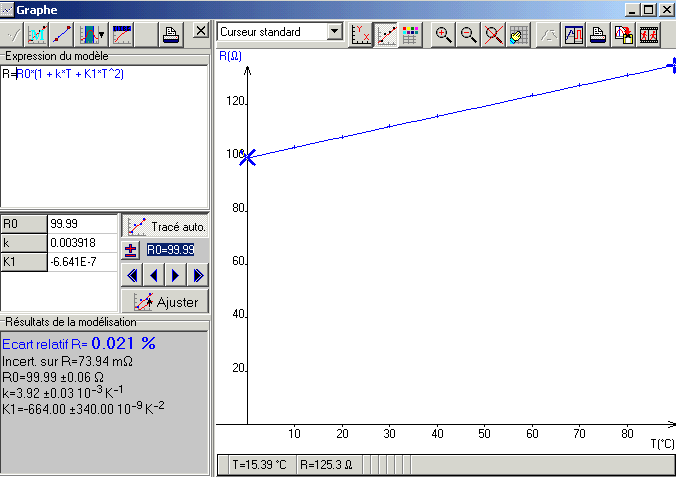
Task: Click in the model expression R=R0*(1 + k*T + K1*T^2)
Action: 63,74
